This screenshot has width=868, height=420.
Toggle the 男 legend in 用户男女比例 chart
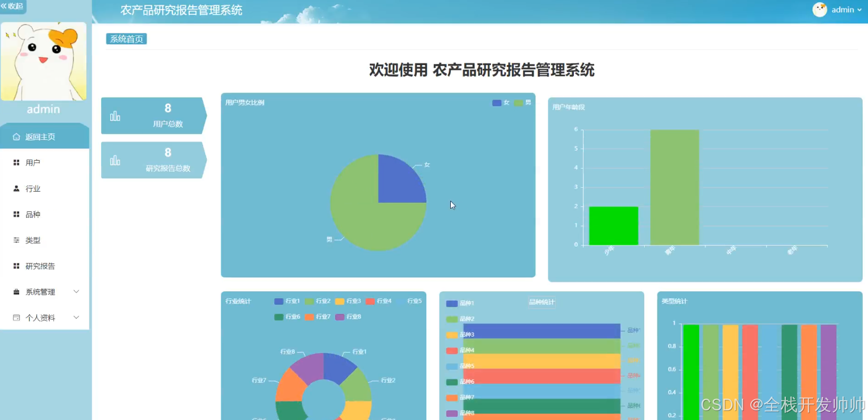coord(523,103)
